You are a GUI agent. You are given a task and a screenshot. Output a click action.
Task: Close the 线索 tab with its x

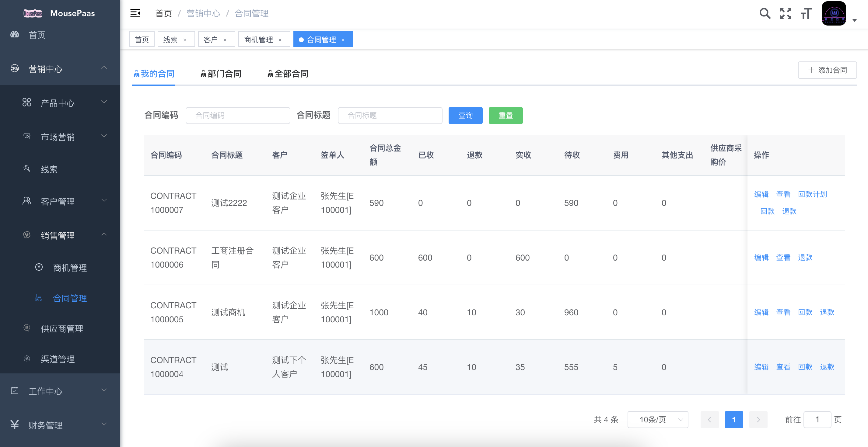[x=185, y=40]
